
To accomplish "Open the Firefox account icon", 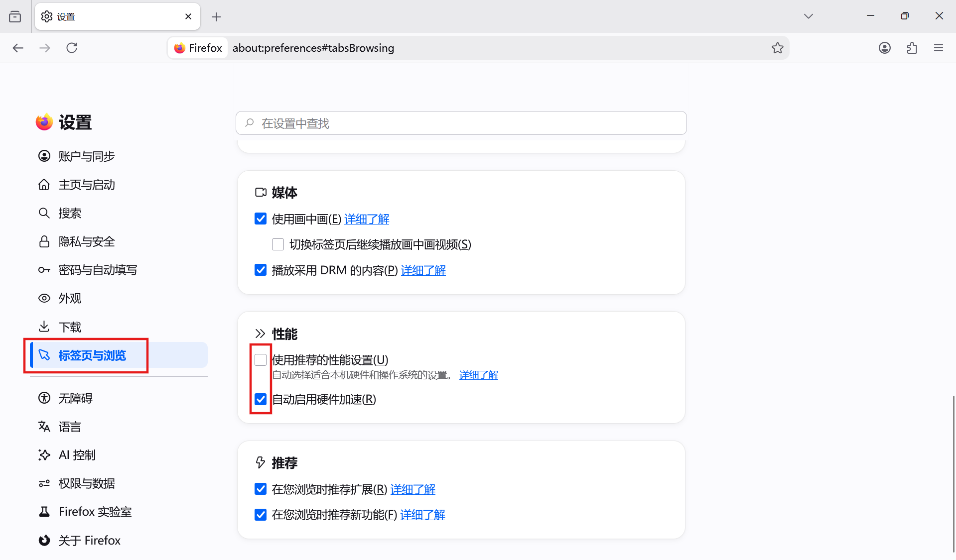I will pos(885,48).
